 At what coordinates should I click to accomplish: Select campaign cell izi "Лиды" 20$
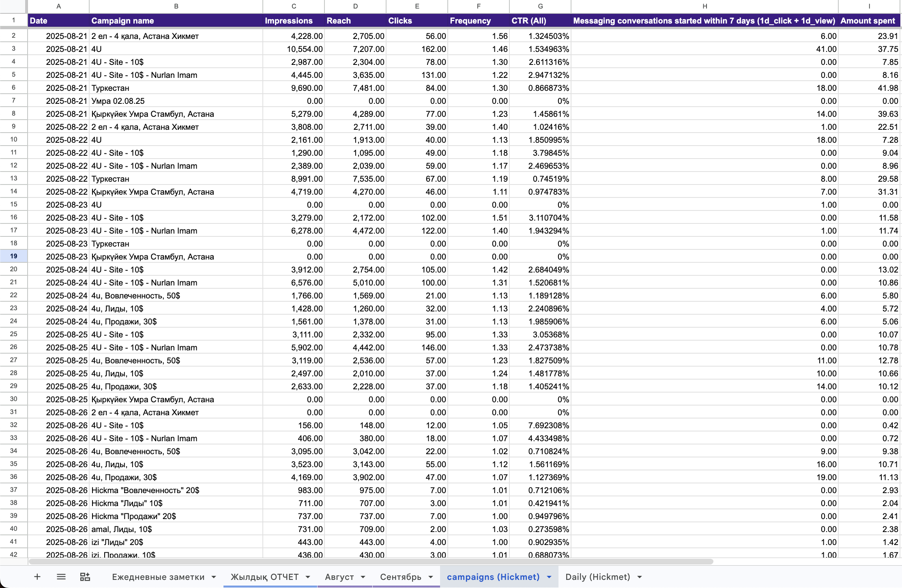(x=176, y=542)
